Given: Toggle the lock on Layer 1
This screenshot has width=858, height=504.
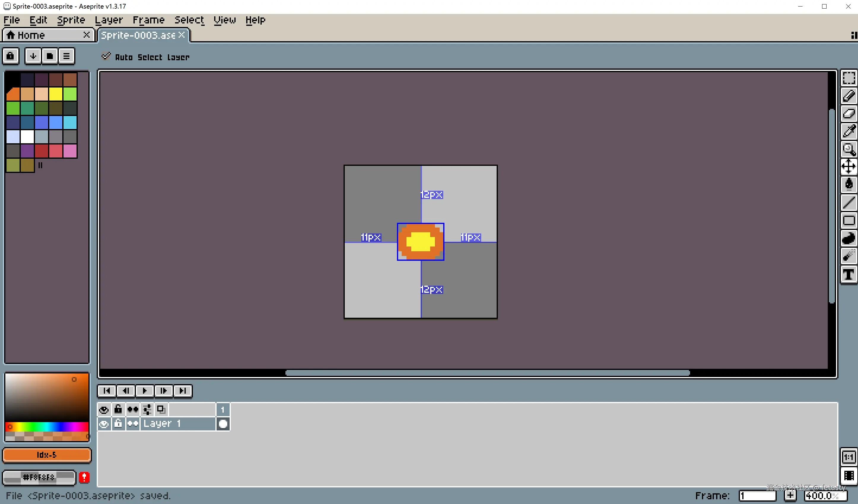Looking at the screenshot, I should coord(118,424).
